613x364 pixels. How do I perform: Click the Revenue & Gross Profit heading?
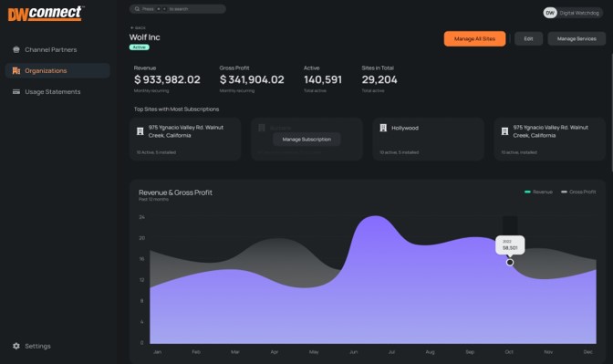point(175,192)
